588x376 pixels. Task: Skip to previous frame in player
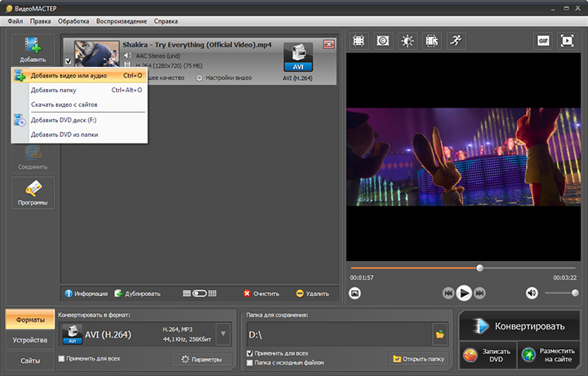(x=448, y=293)
